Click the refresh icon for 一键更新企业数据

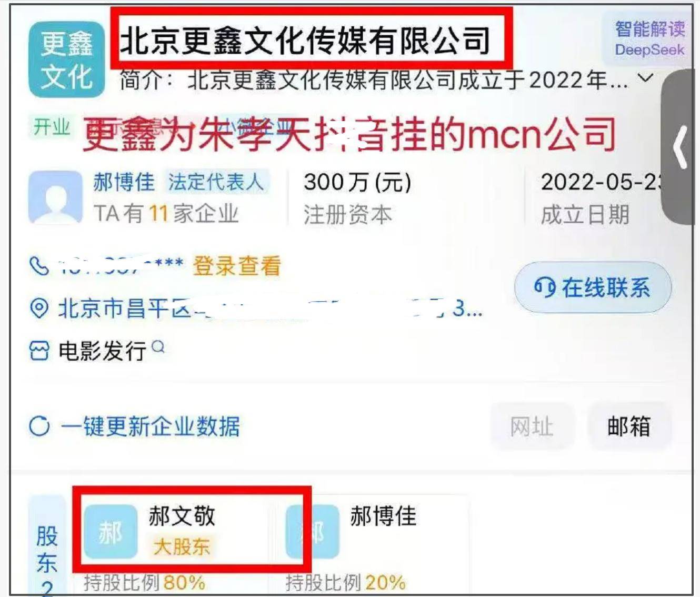[x=39, y=426]
